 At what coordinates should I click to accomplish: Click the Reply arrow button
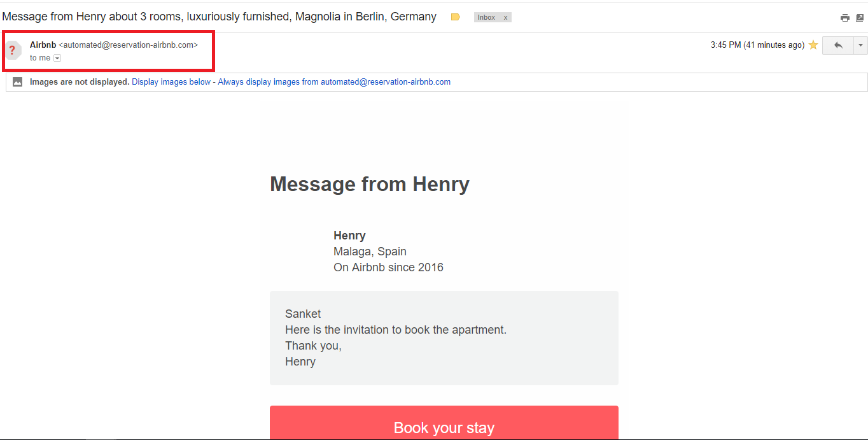pos(838,45)
